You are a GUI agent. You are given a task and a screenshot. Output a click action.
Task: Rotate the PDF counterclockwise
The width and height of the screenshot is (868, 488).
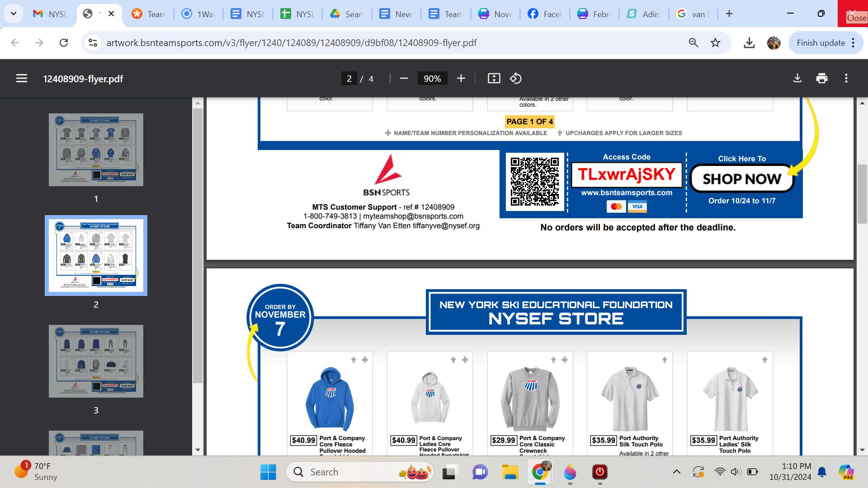pyautogui.click(x=516, y=79)
